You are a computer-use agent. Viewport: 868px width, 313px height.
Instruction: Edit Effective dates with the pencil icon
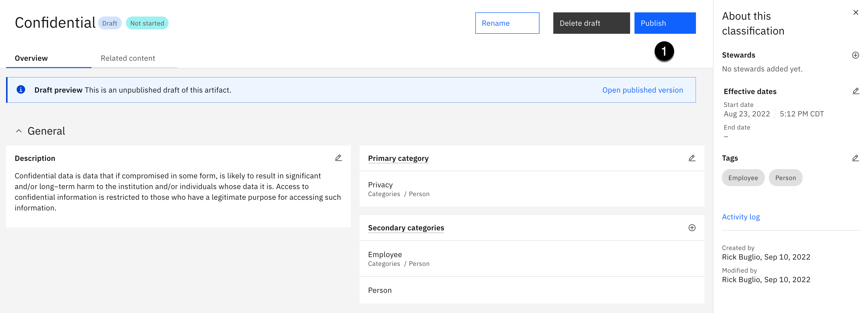click(856, 91)
